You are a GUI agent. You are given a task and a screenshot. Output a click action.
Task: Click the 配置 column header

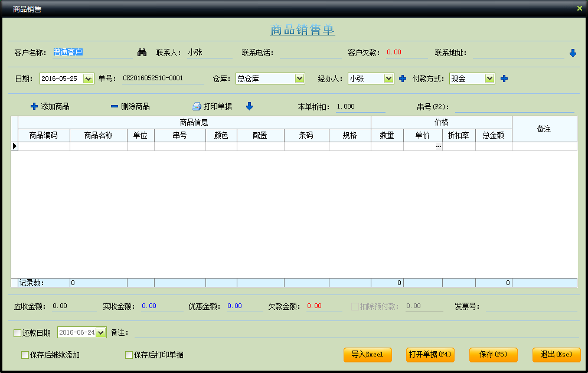(260, 135)
